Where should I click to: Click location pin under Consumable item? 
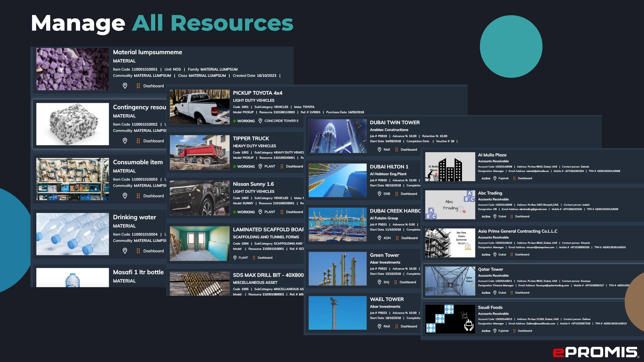click(x=125, y=196)
